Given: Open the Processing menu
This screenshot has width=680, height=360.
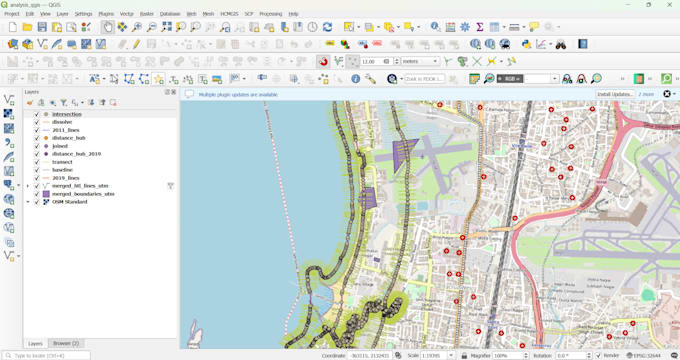Looking at the screenshot, I should coord(271,14).
